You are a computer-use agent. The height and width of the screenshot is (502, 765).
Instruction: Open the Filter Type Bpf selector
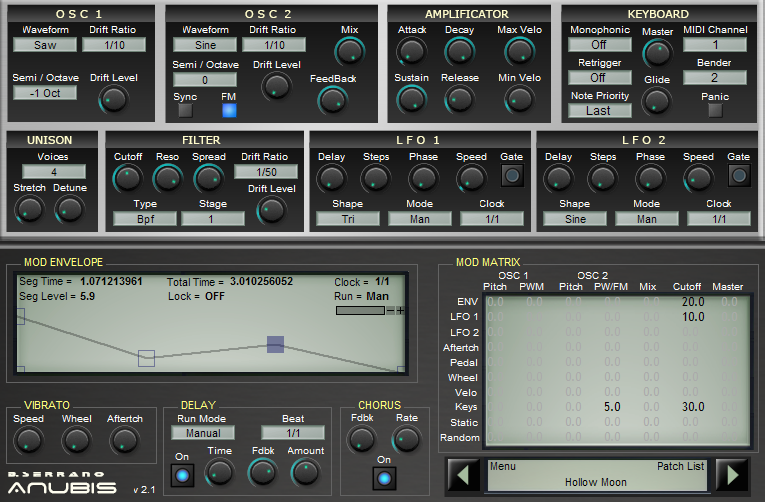point(145,219)
